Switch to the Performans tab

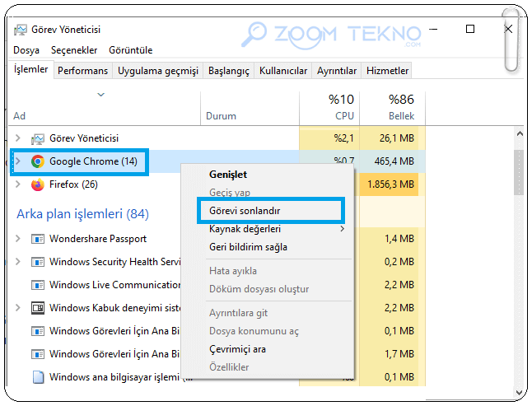point(83,71)
